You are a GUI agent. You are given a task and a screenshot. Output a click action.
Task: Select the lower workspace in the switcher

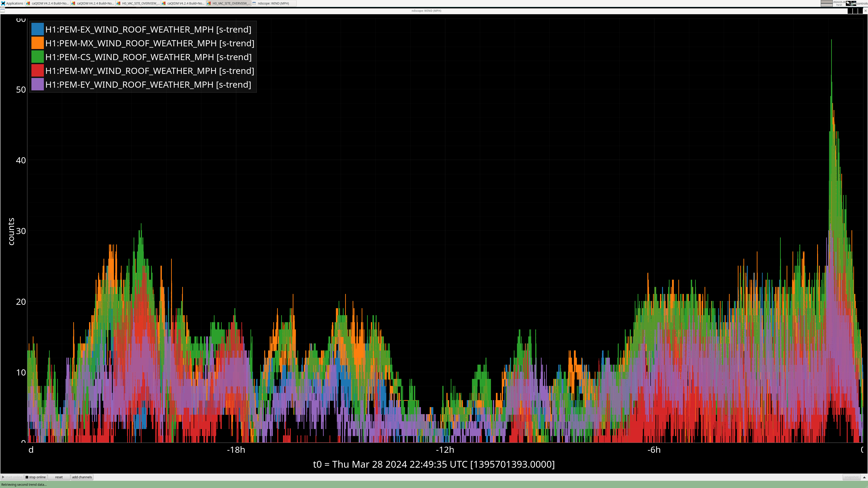(x=826, y=5)
